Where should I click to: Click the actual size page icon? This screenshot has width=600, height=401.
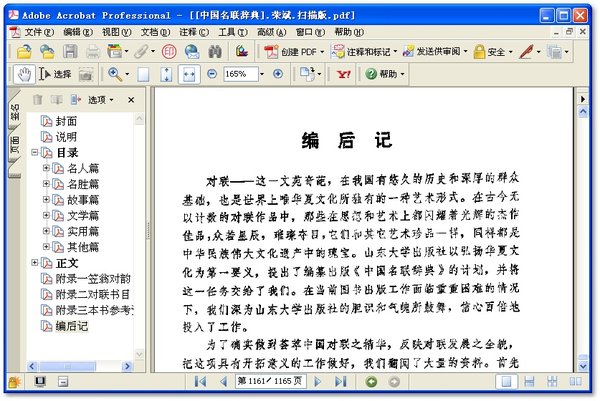click(143, 74)
